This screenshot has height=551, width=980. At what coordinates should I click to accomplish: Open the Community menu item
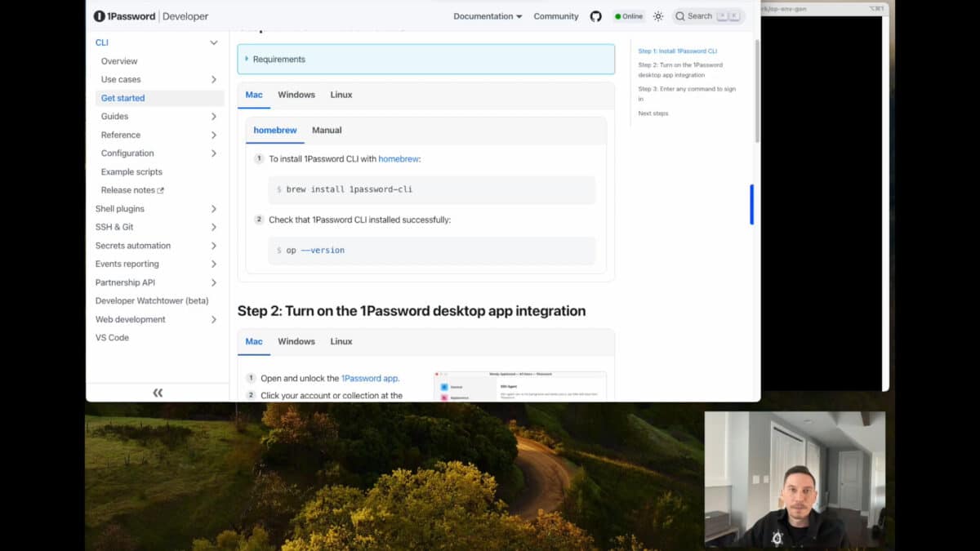point(555,16)
